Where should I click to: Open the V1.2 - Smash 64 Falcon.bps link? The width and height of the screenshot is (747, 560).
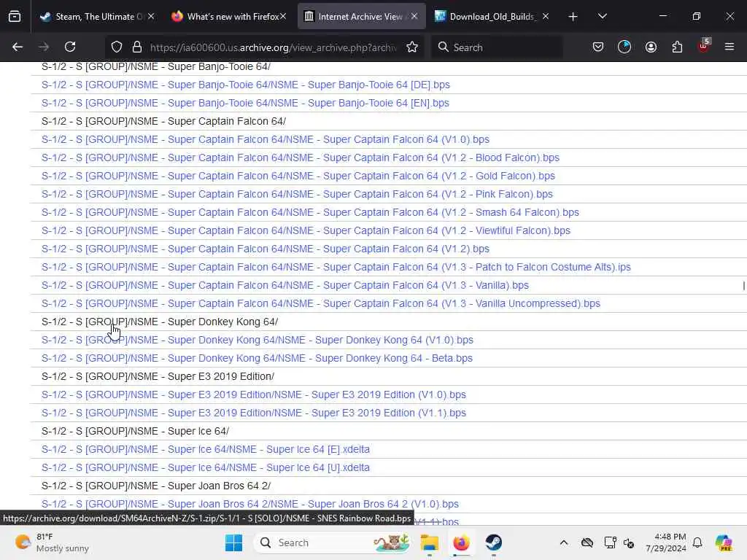pyautogui.click(x=310, y=212)
